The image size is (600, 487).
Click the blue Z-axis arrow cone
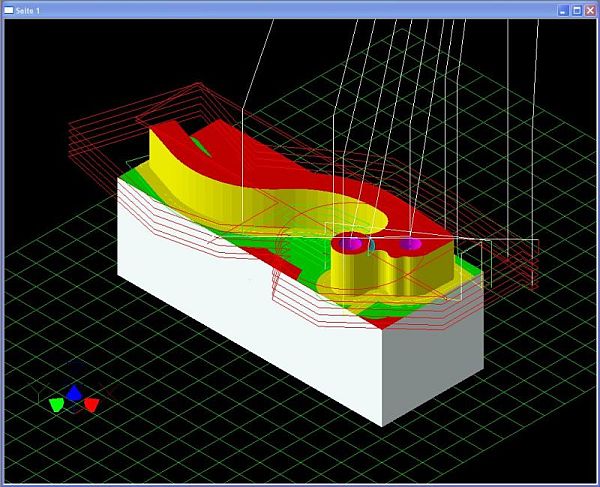pos(74,393)
